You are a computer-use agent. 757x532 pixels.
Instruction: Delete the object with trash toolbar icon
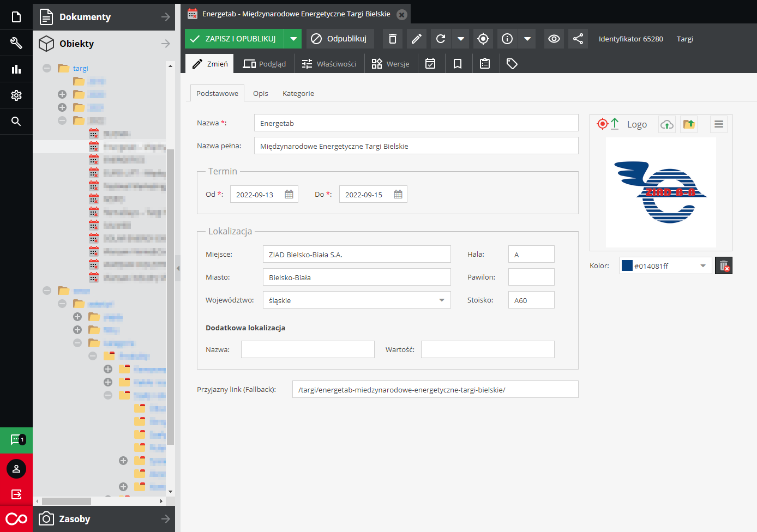[393, 39]
